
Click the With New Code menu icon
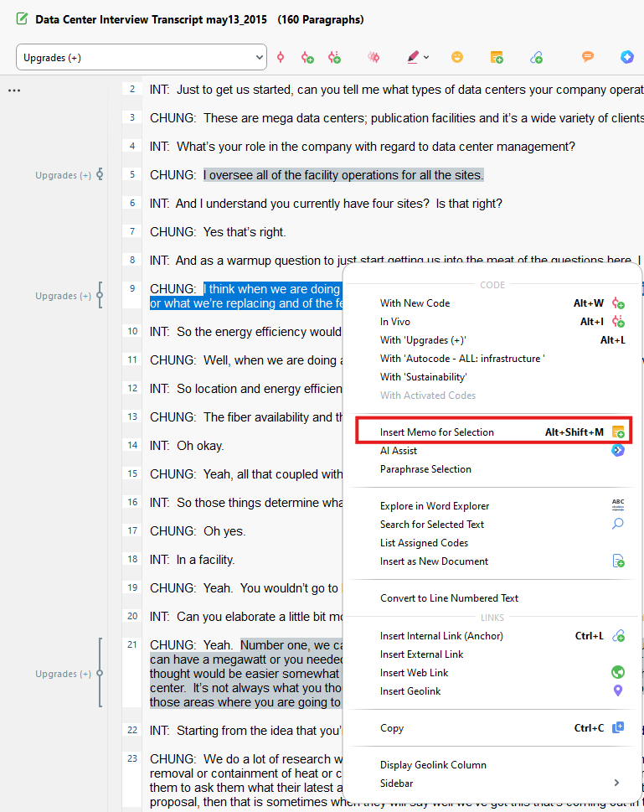pyautogui.click(x=618, y=303)
